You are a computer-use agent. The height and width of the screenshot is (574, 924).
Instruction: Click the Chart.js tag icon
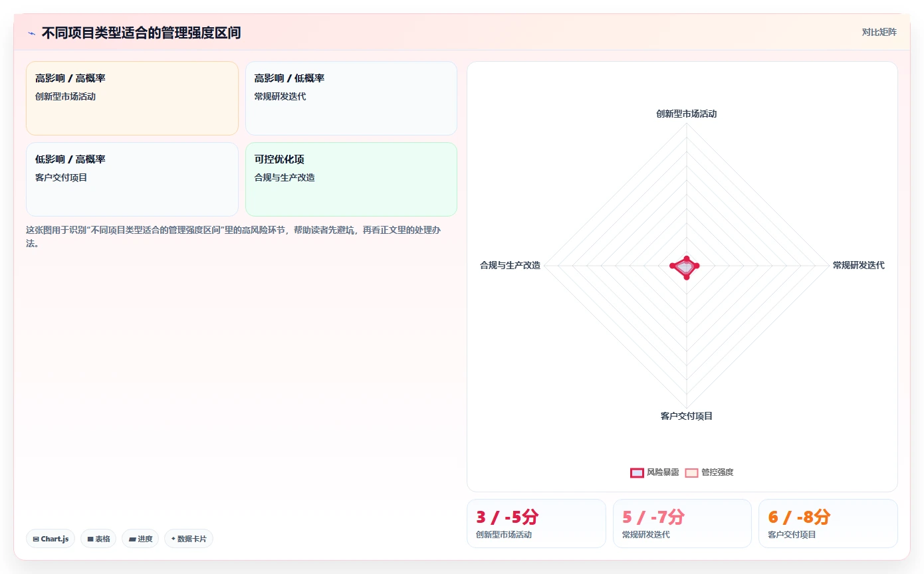point(36,539)
